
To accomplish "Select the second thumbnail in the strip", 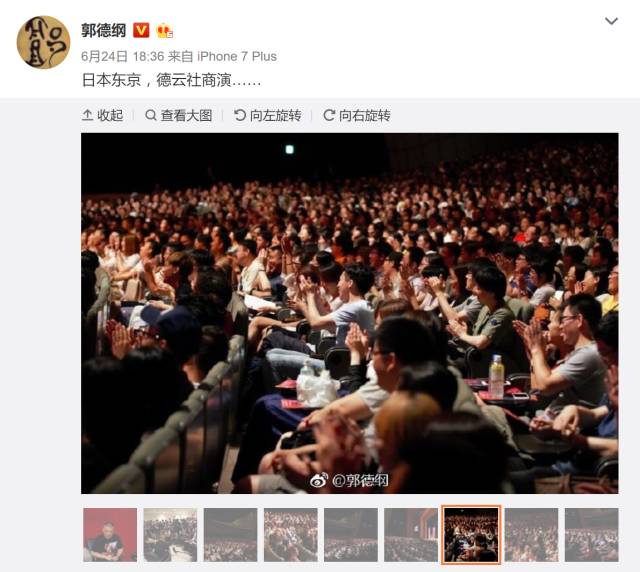I will pyautogui.click(x=170, y=535).
